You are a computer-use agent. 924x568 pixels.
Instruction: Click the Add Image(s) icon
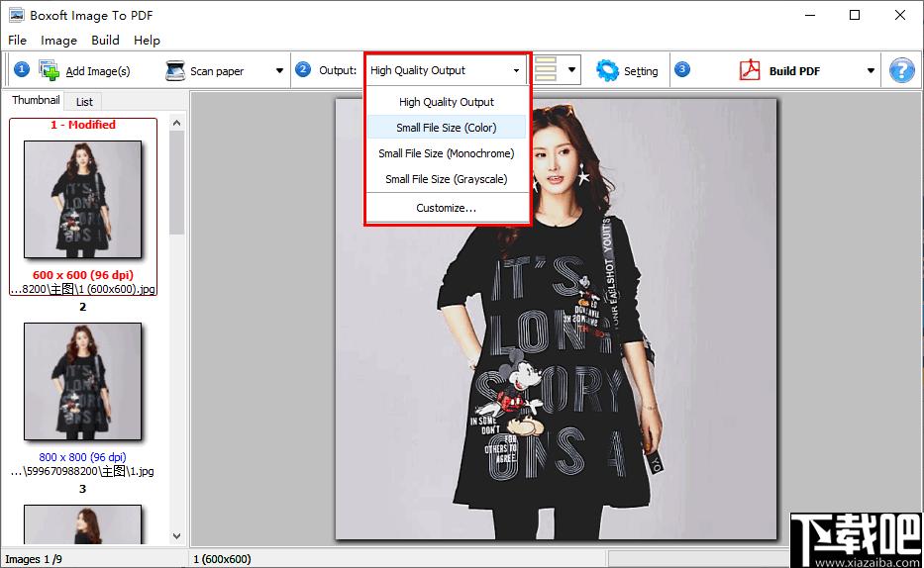click(49, 70)
